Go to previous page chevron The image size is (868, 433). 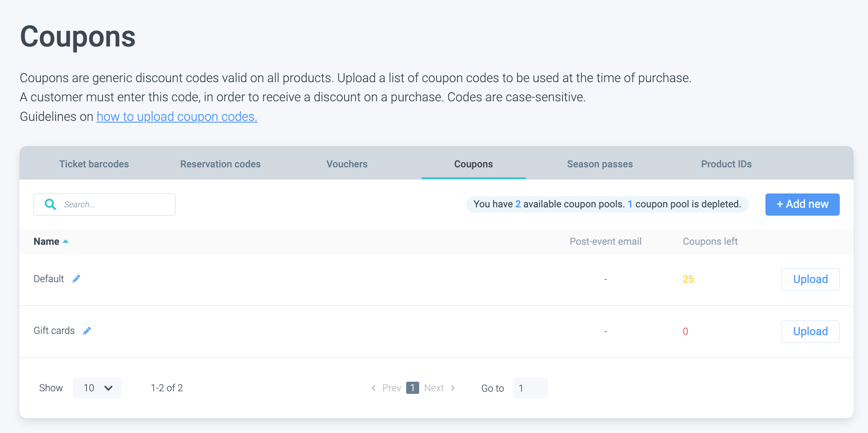[x=374, y=388]
